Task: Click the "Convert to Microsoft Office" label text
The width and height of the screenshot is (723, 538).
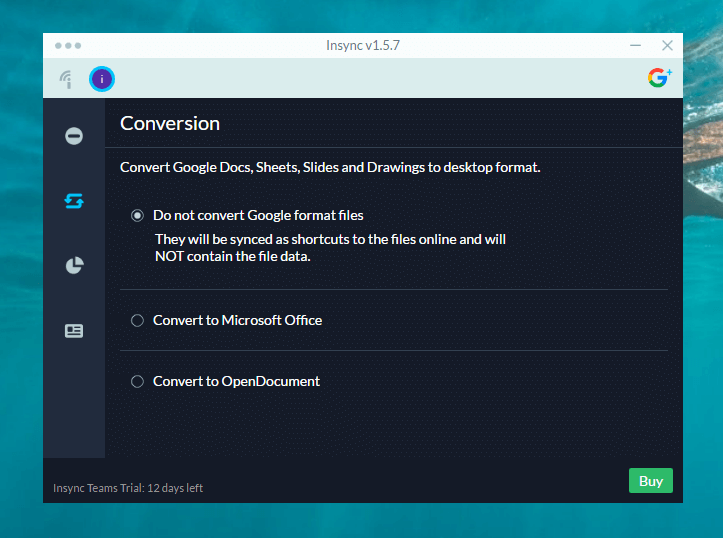Action: (237, 321)
